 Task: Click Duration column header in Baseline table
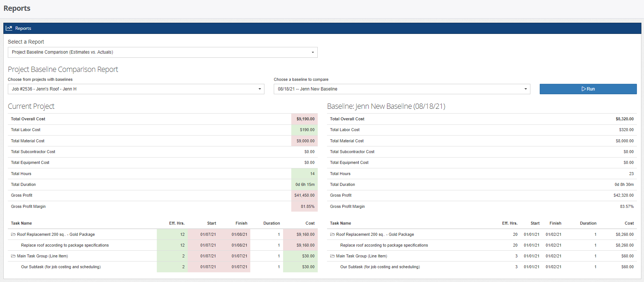coord(588,223)
